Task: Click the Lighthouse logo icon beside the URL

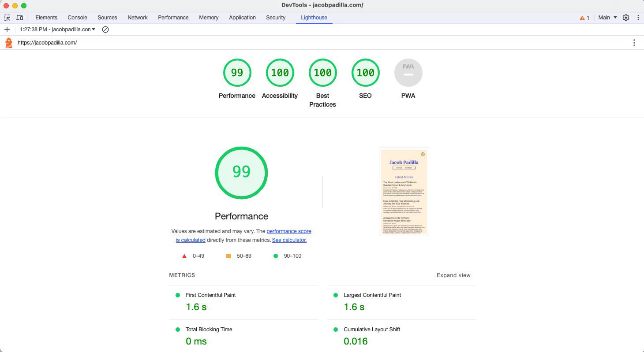Action: tap(8, 43)
